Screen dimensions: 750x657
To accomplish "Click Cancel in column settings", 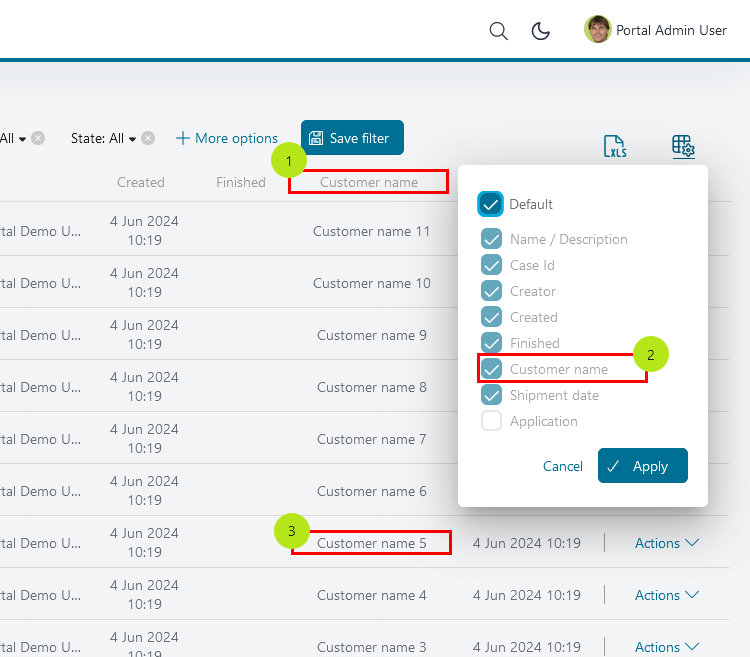I will (562, 466).
